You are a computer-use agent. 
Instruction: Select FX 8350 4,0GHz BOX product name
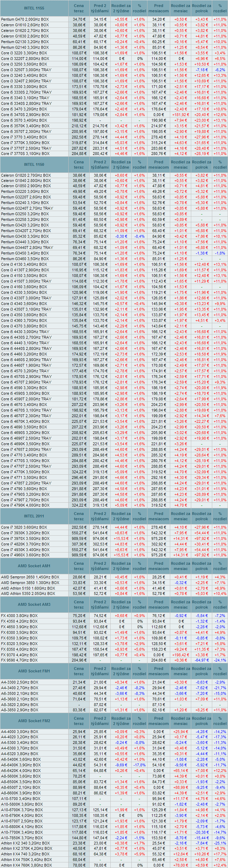point(19,649)
